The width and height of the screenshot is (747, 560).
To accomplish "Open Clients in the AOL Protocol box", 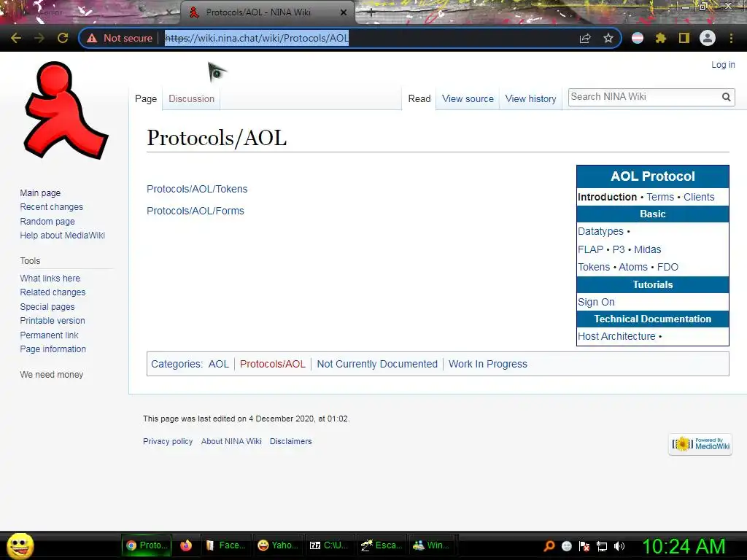I will pyautogui.click(x=699, y=197).
